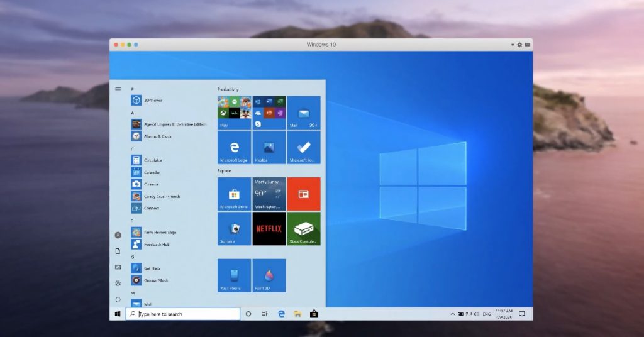Open the taskbar clock and date

tap(504, 314)
